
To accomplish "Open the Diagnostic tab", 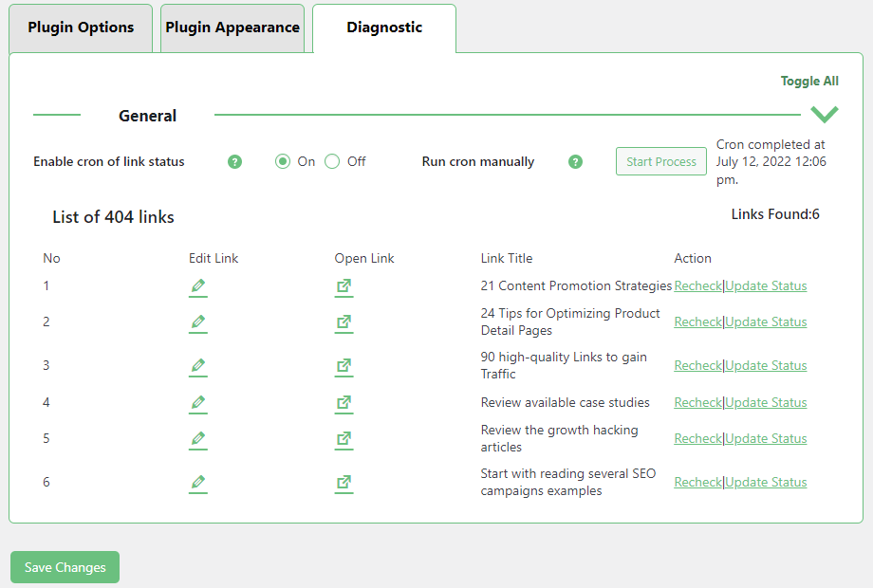I will tap(384, 28).
